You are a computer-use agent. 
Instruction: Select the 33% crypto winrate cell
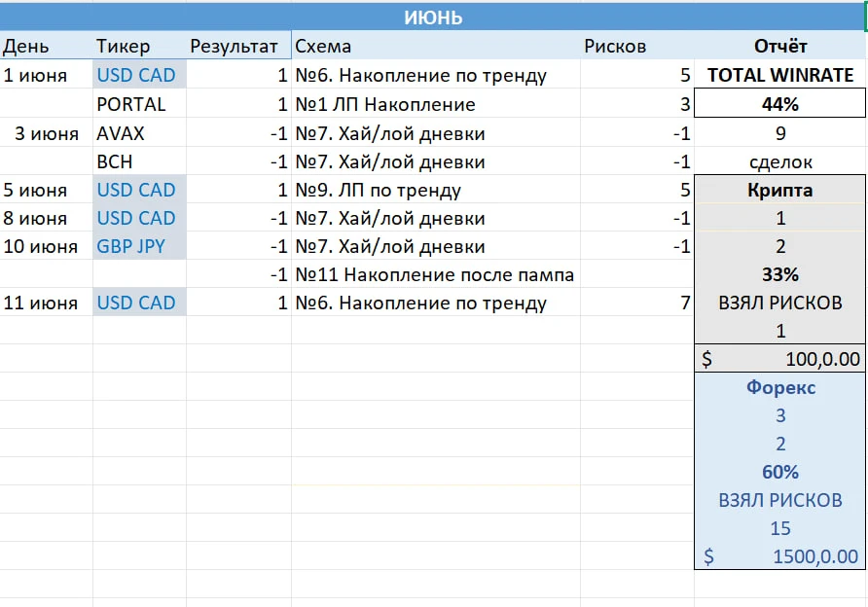point(780,274)
